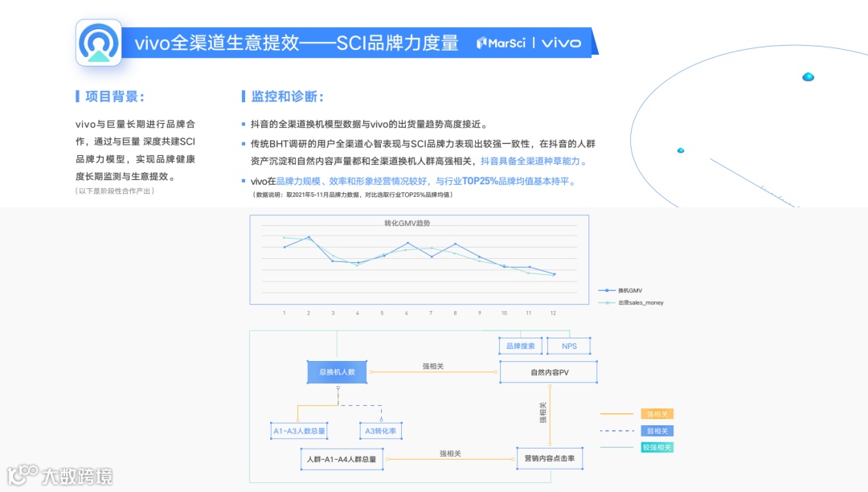Click the note '(以下是阶段性合作产出)'

coord(115,191)
